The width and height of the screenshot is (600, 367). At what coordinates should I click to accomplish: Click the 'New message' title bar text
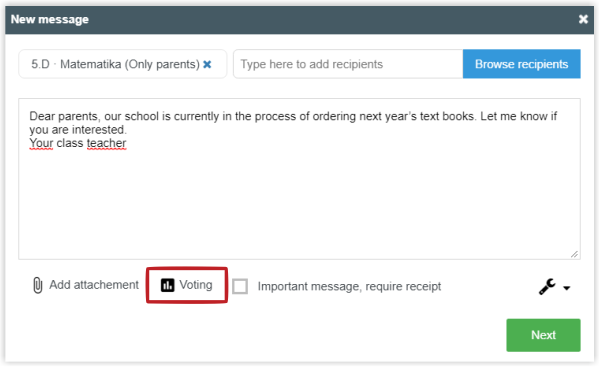(x=50, y=19)
